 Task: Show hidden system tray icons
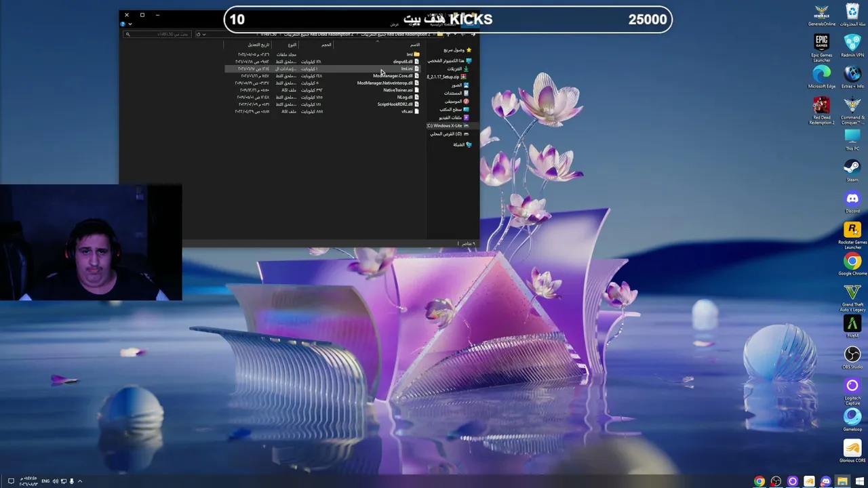coord(80,481)
